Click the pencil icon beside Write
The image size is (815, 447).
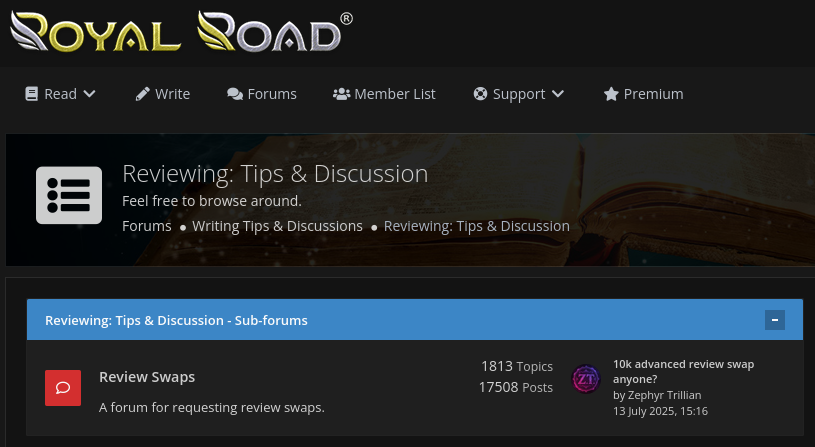tap(142, 94)
